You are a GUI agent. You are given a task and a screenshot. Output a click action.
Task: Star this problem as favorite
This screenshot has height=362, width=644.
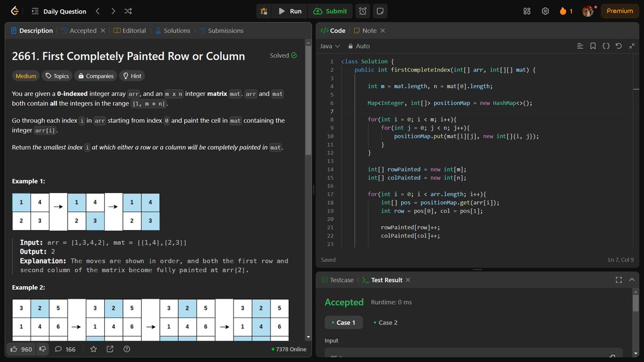[x=93, y=349]
